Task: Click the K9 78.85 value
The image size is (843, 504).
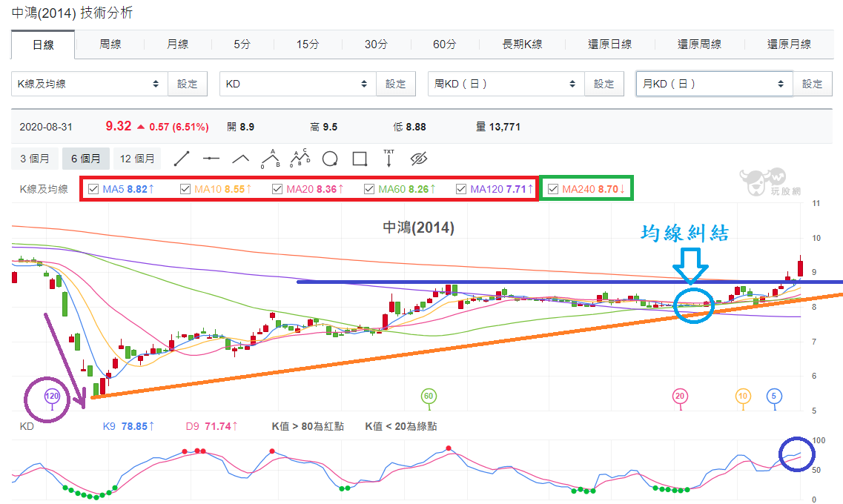Action: tap(128, 426)
